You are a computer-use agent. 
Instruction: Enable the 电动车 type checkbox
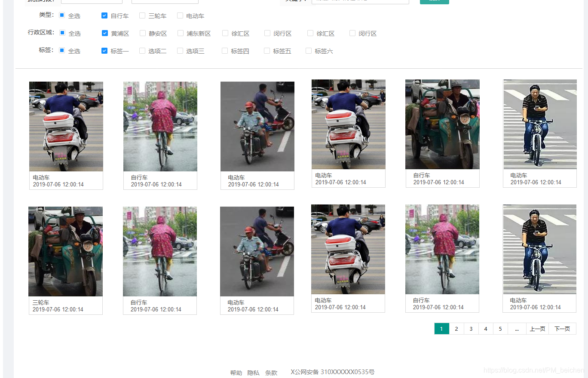tap(180, 15)
